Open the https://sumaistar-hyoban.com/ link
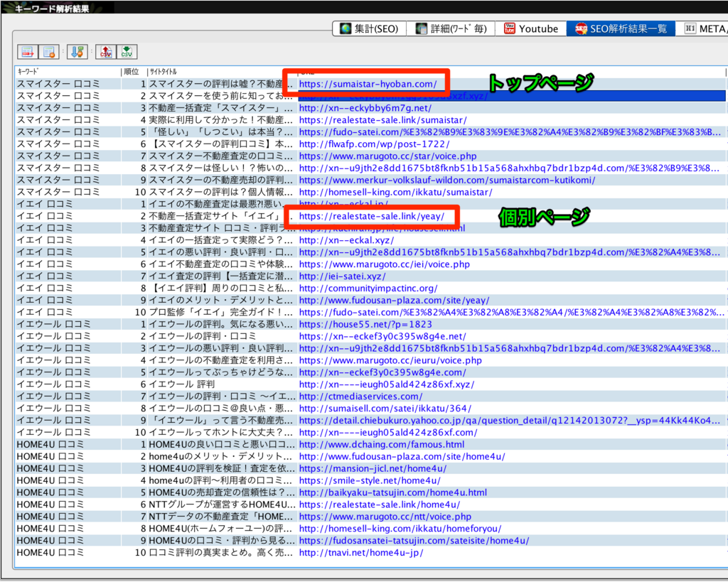Image resolution: width=728 pixels, height=582 pixels. [x=368, y=84]
